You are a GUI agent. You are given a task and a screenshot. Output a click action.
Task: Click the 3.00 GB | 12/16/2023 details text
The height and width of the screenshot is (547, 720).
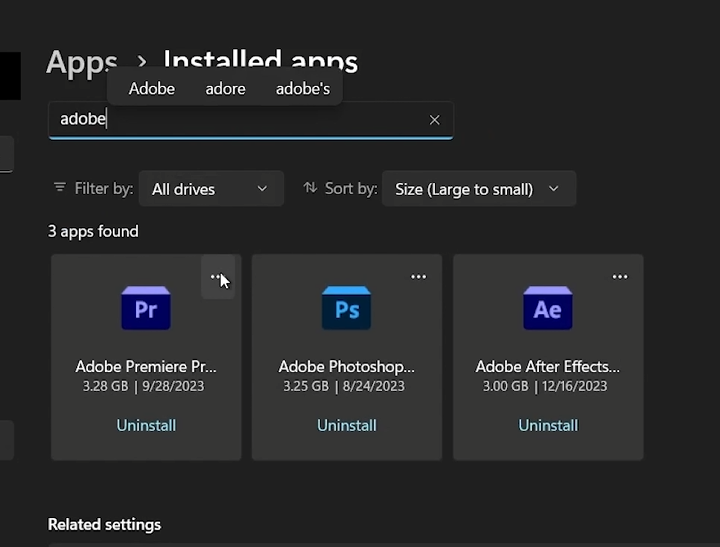(x=545, y=386)
